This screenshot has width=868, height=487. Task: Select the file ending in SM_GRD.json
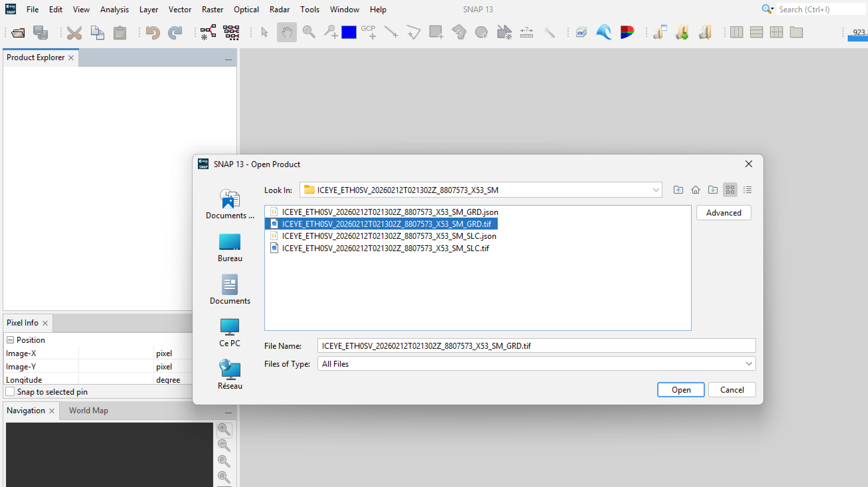pos(385,212)
